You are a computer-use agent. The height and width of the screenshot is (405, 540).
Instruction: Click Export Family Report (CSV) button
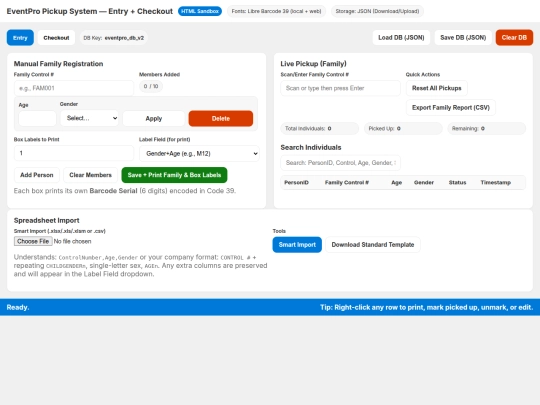[451, 107]
